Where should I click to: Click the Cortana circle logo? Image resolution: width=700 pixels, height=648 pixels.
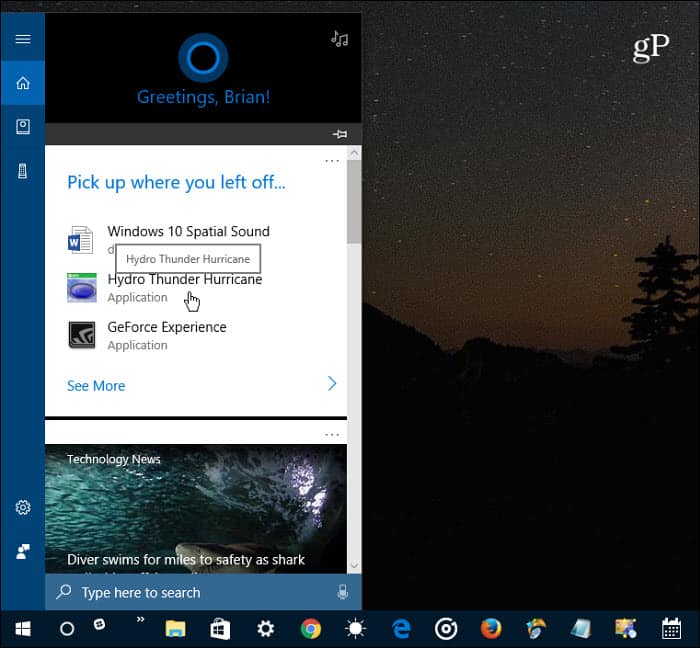point(203,58)
